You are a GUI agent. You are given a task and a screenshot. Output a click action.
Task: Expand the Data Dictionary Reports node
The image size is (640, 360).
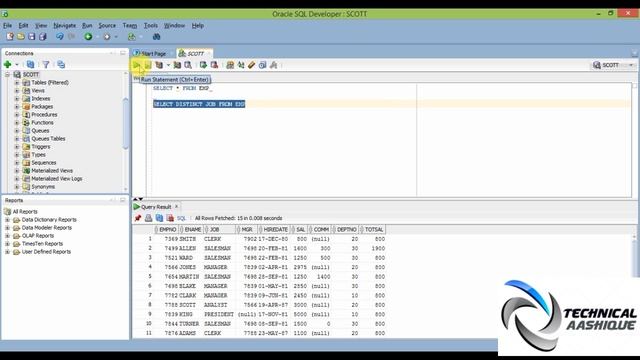(7, 220)
